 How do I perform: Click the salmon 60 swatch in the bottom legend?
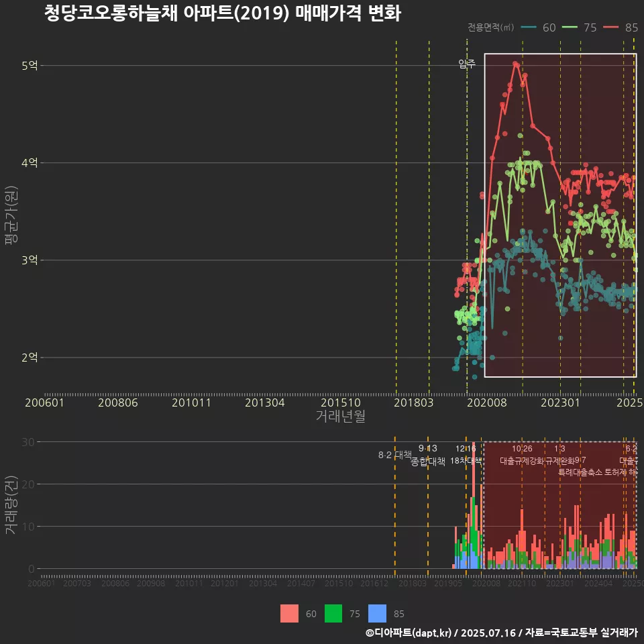289,614
